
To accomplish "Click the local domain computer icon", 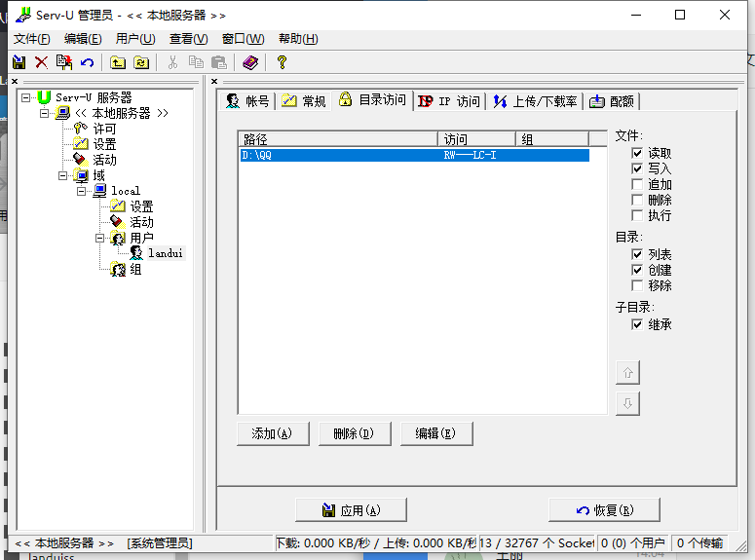I will pos(99,191).
